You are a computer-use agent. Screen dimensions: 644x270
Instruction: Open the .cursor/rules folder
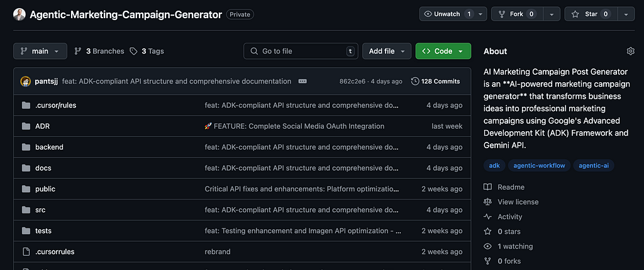pyautogui.click(x=56, y=105)
